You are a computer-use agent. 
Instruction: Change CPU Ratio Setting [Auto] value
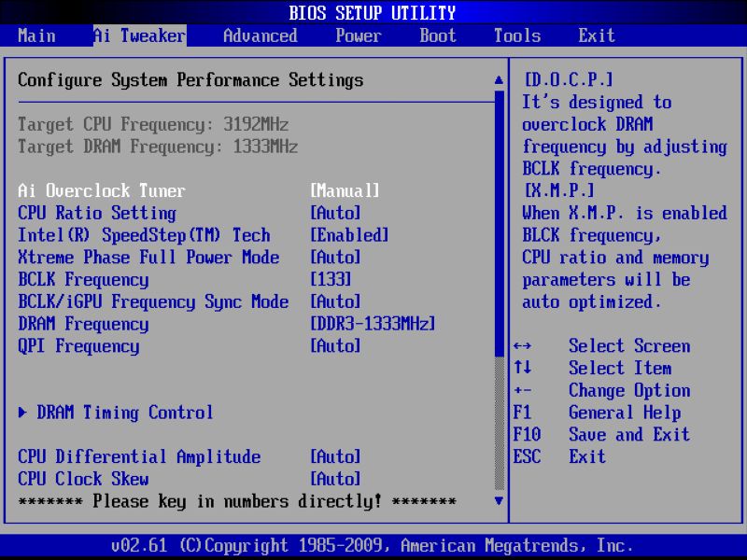335,213
